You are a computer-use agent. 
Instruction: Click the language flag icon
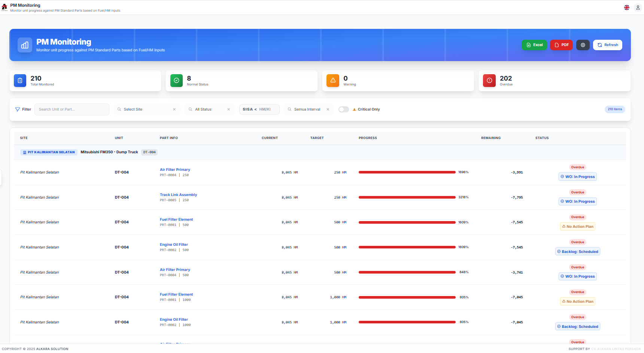tap(626, 7)
